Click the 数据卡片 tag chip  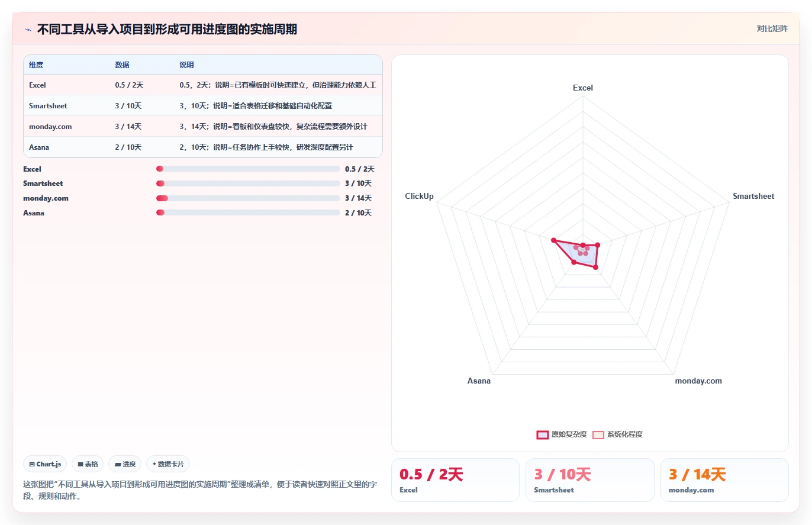168,464
